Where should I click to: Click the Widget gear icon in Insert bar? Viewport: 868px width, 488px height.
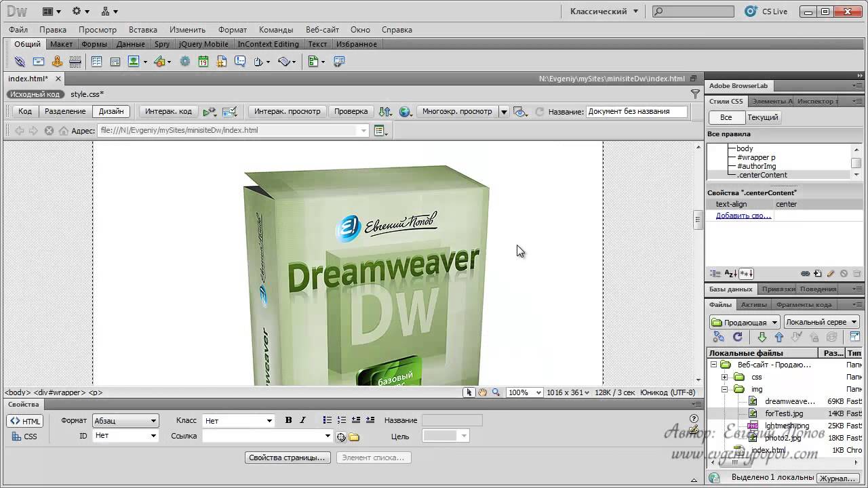tap(184, 62)
